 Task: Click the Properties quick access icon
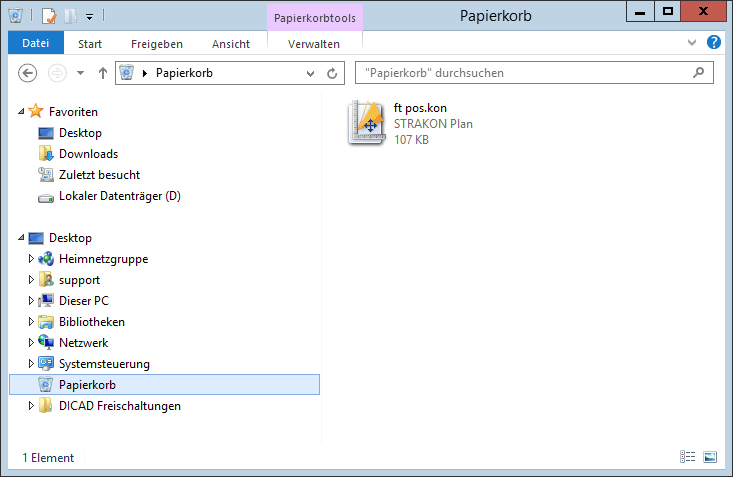49,16
